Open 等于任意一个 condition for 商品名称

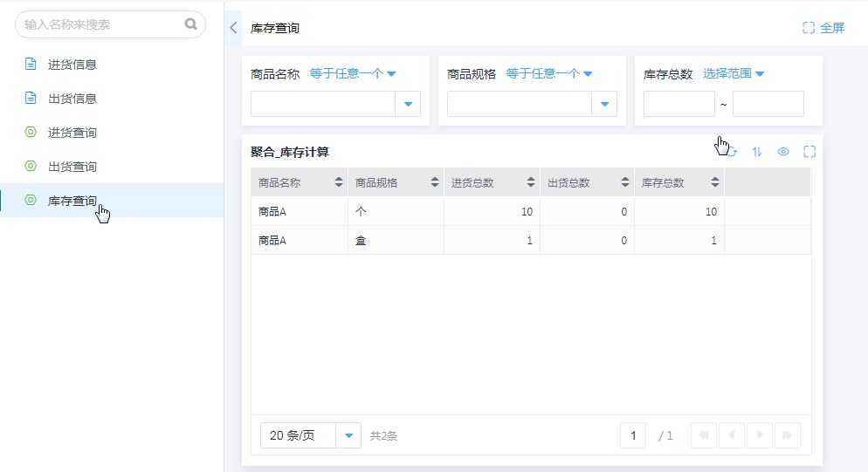coord(353,74)
